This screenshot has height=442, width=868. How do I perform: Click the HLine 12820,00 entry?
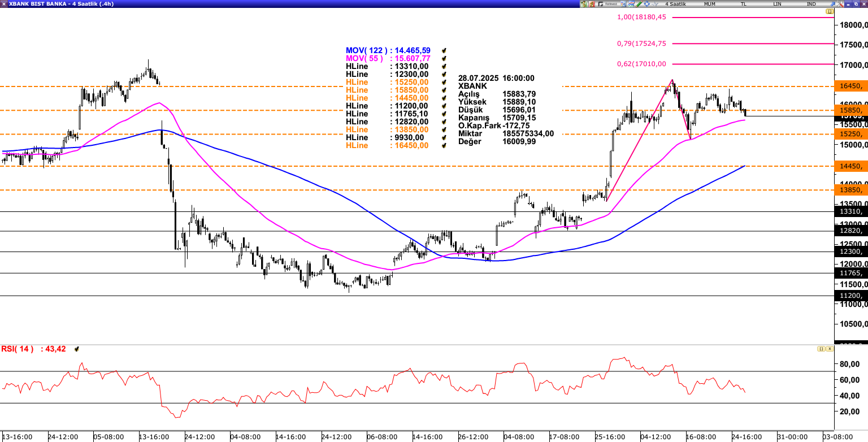coord(387,122)
